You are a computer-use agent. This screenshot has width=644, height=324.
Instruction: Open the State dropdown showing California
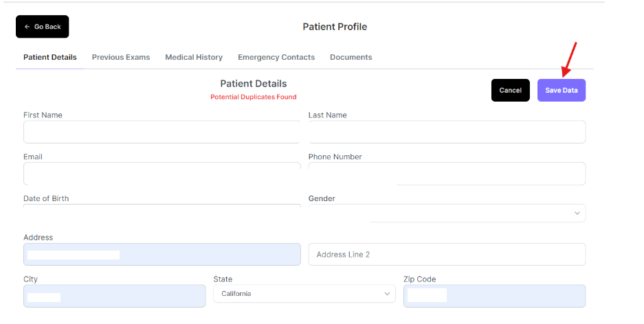304,294
